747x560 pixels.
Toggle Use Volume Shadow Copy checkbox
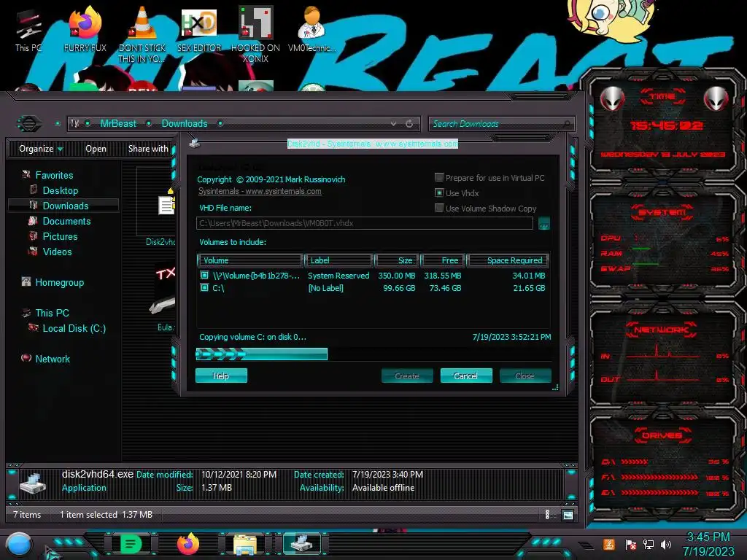(x=439, y=208)
